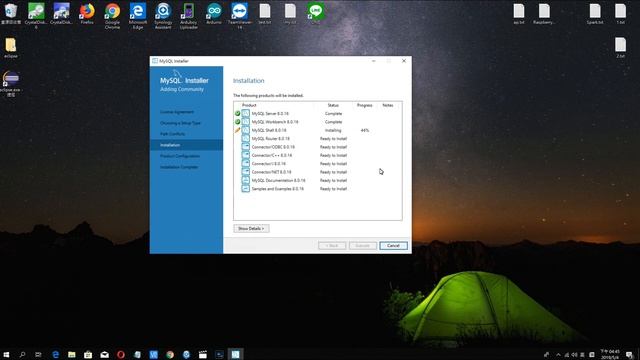Screen dimensions: 640x360
Task: Open Chrome from the taskbar
Action: pyautogui.click(x=170, y=354)
